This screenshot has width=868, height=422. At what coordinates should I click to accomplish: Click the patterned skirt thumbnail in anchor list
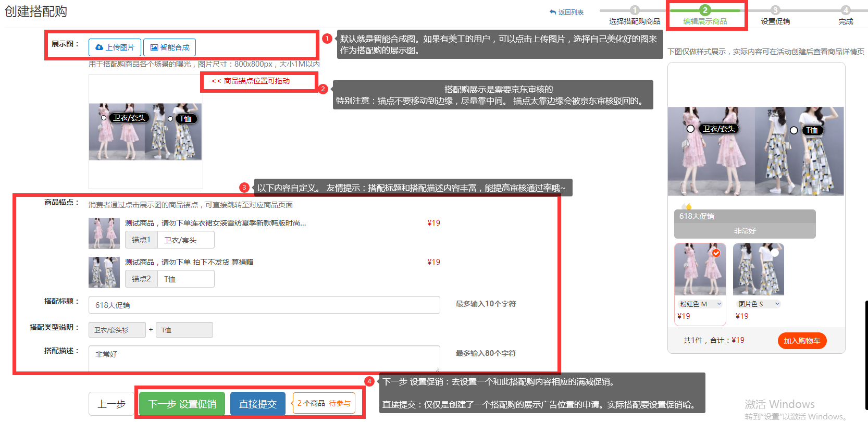pos(104,272)
